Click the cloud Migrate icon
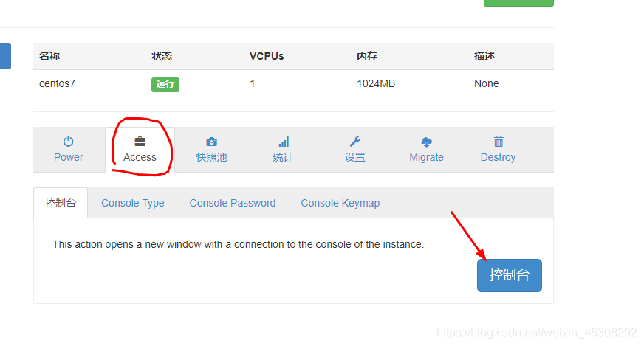The height and width of the screenshot is (346, 644). [426, 142]
